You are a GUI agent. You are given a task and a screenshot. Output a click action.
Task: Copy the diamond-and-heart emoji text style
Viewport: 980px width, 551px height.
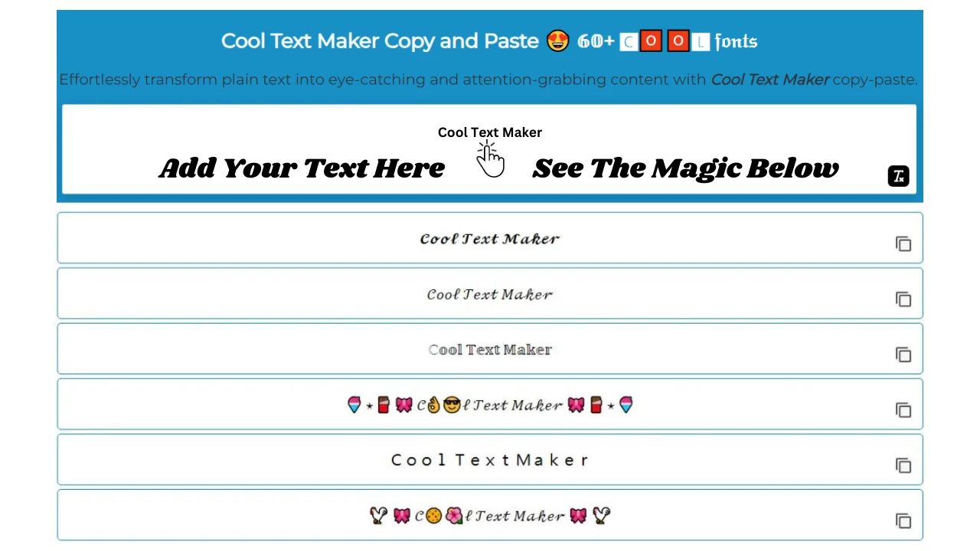(903, 410)
